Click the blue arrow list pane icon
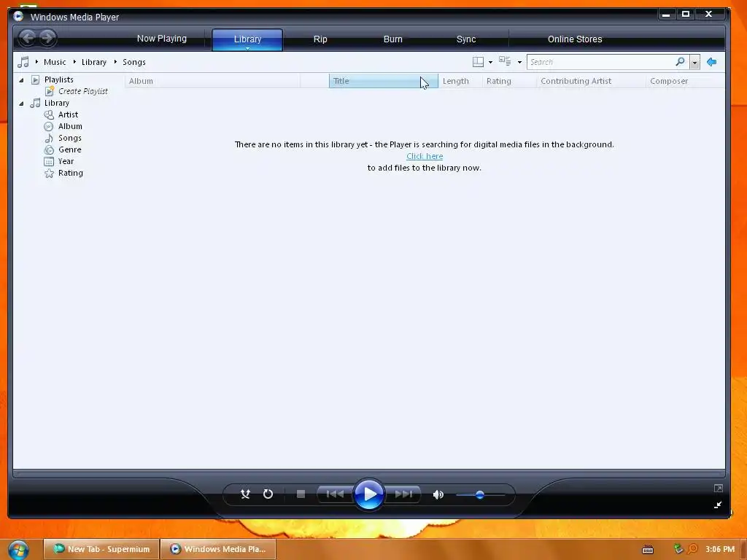 click(x=712, y=62)
